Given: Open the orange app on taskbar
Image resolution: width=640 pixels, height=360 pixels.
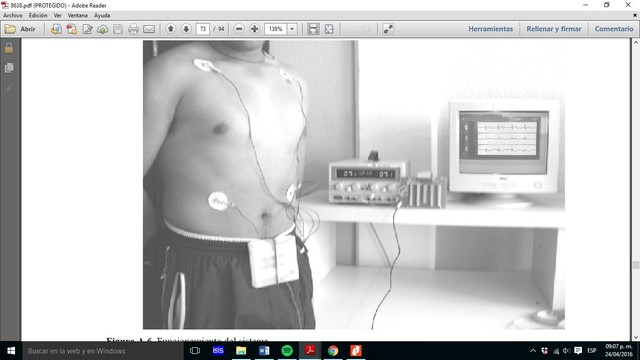Looking at the screenshot, I should click(x=356, y=351).
